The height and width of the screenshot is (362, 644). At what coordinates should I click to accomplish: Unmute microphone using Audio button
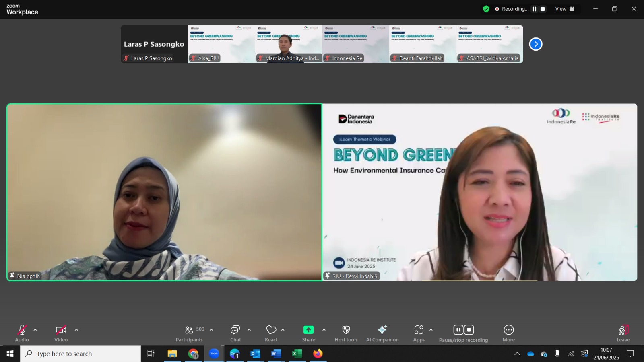click(22, 333)
